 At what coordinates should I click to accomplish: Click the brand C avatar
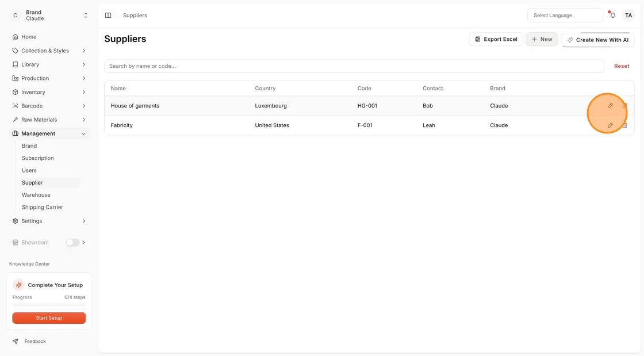coord(15,16)
